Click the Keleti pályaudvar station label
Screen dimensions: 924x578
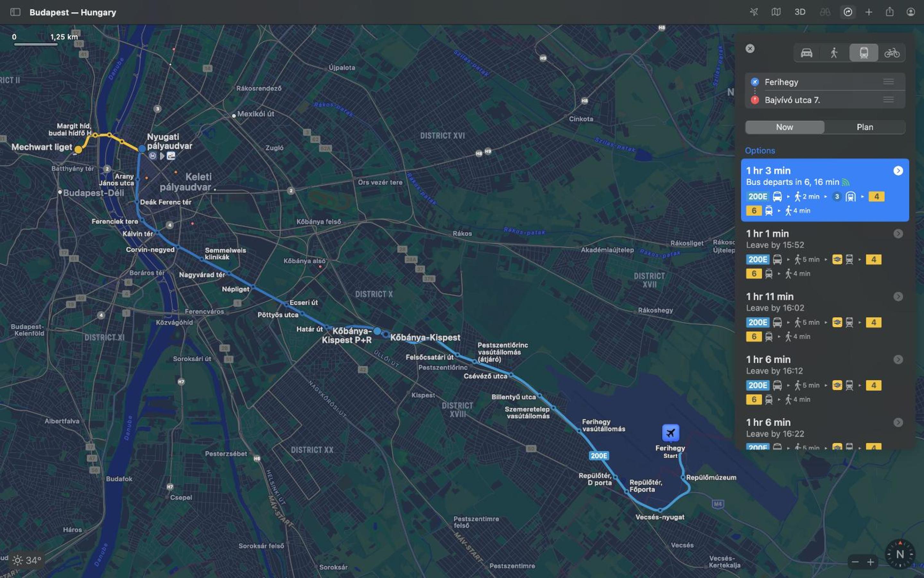click(186, 182)
